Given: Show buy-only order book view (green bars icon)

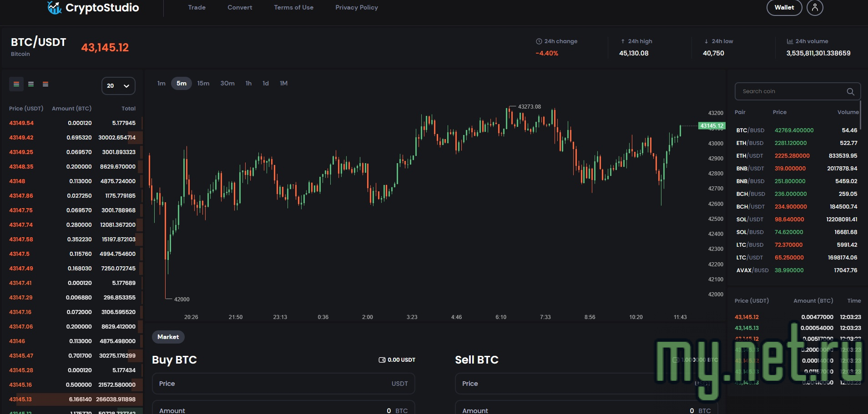Looking at the screenshot, I should (31, 84).
